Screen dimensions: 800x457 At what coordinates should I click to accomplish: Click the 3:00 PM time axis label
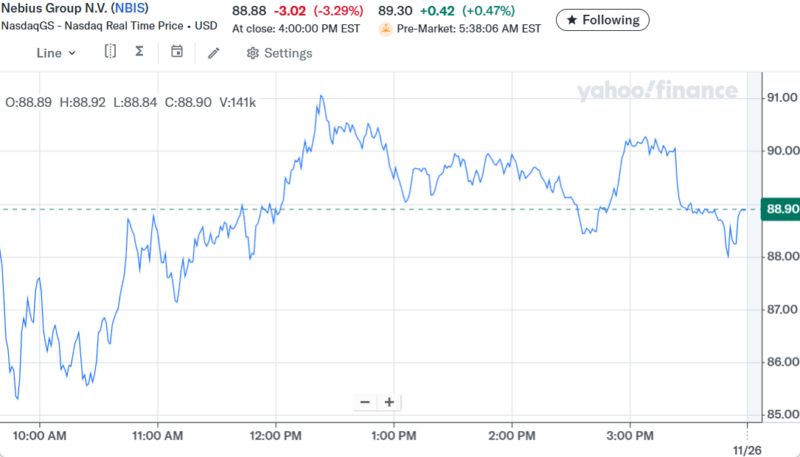[630, 436]
